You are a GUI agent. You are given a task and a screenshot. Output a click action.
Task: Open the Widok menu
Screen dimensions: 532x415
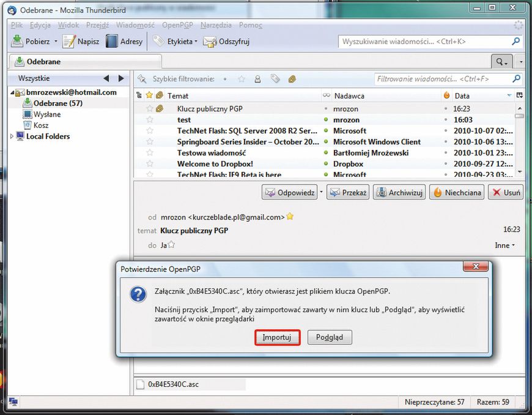tap(68, 25)
